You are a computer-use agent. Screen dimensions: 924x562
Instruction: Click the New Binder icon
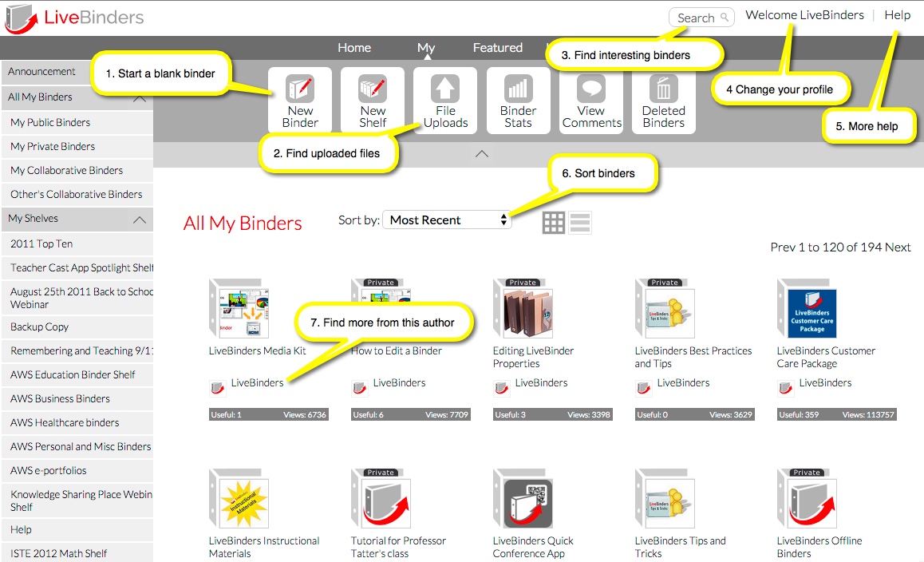300,89
